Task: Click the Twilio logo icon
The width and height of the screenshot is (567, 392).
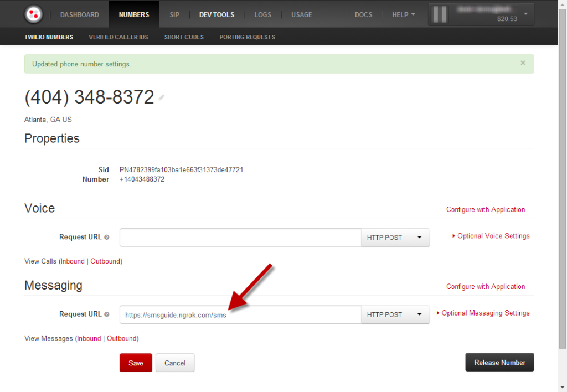Action: click(x=33, y=14)
